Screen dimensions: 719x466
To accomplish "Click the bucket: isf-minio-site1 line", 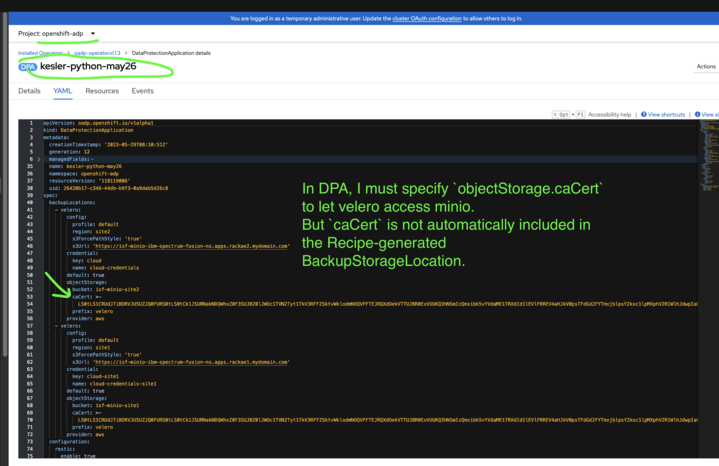I will click(x=105, y=405).
